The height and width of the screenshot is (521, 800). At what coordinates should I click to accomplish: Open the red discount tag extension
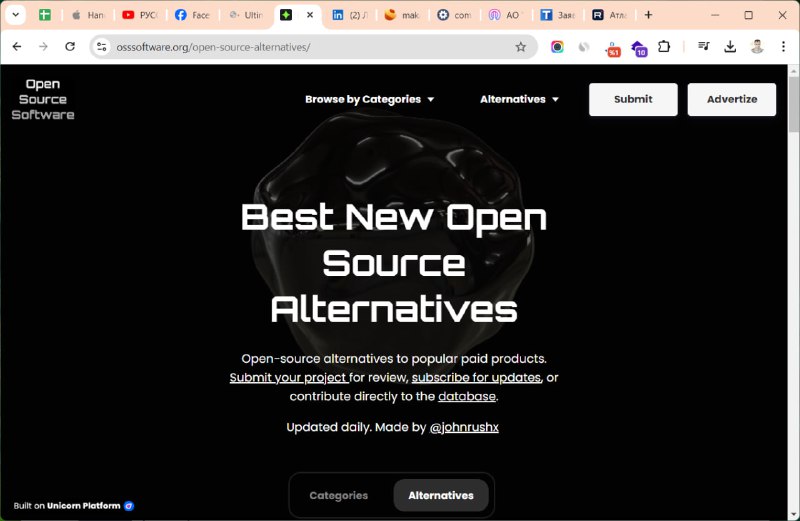tap(613, 48)
